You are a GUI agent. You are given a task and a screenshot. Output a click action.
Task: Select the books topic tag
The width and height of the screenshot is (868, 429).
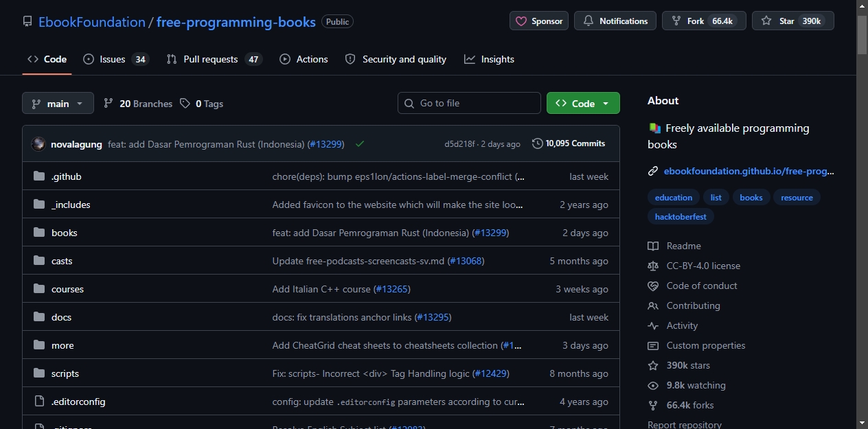(x=751, y=198)
